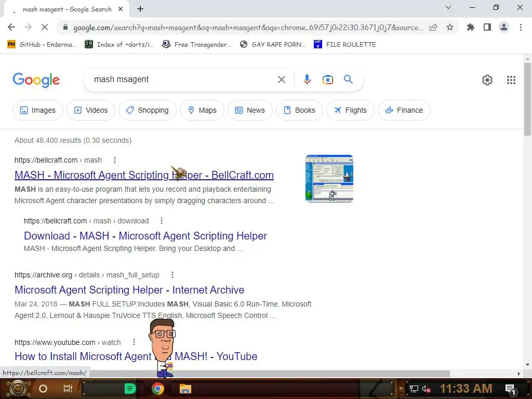Open the notification center icon
Image resolution: width=532 pixels, height=399 pixels.
coord(511,389)
